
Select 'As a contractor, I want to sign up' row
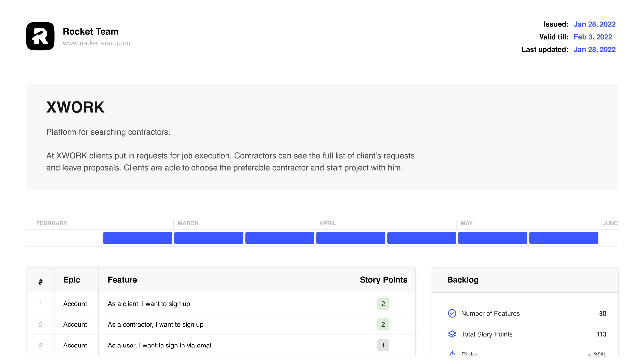pyautogui.click(x=156, y=325)
